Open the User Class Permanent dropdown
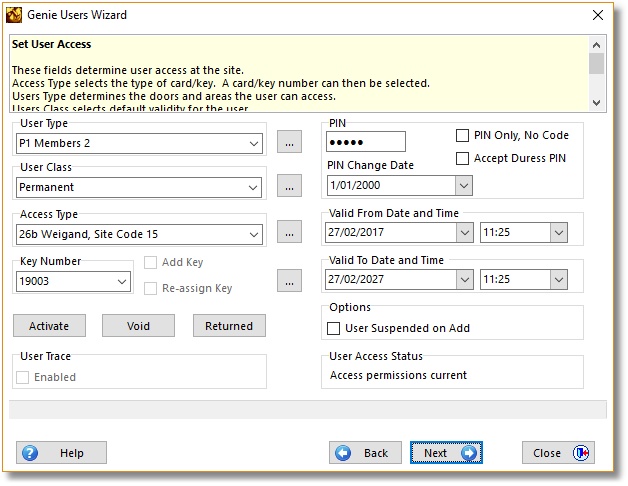Viewport: 628px width, 486px height. 254,187
